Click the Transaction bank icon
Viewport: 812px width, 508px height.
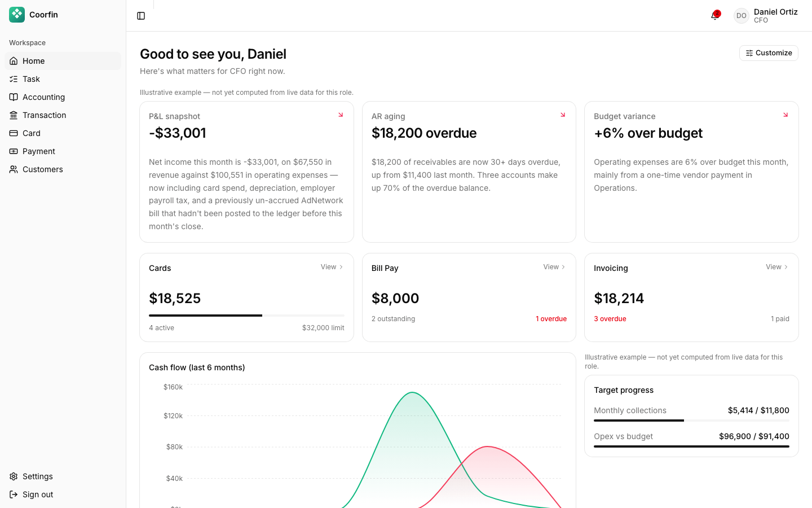[14, 115]
